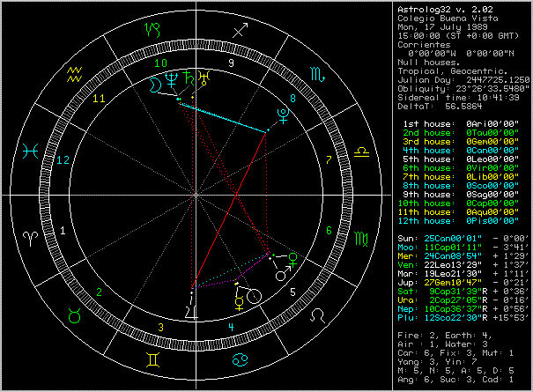This screenshot has height=392, width=533.
Task: Select the Neptune trident symbol
Action: click(x=171, y=80)
